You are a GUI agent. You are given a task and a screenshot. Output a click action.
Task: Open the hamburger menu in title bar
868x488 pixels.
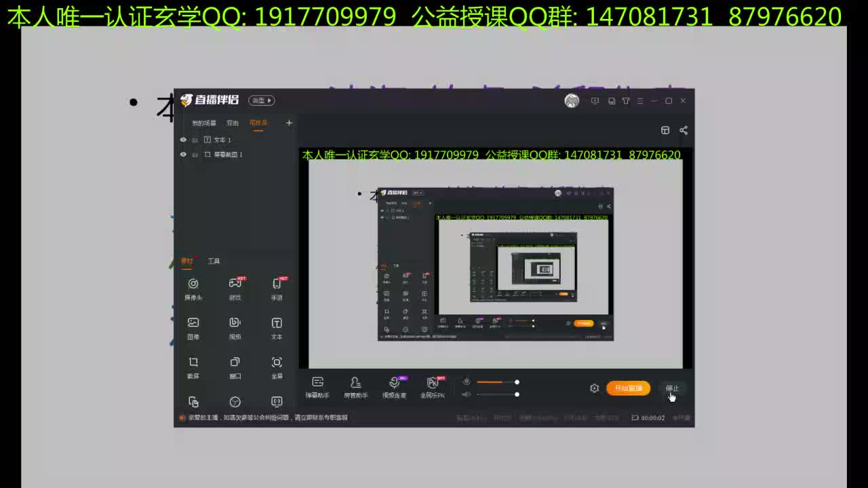click(x=639, y=101)
